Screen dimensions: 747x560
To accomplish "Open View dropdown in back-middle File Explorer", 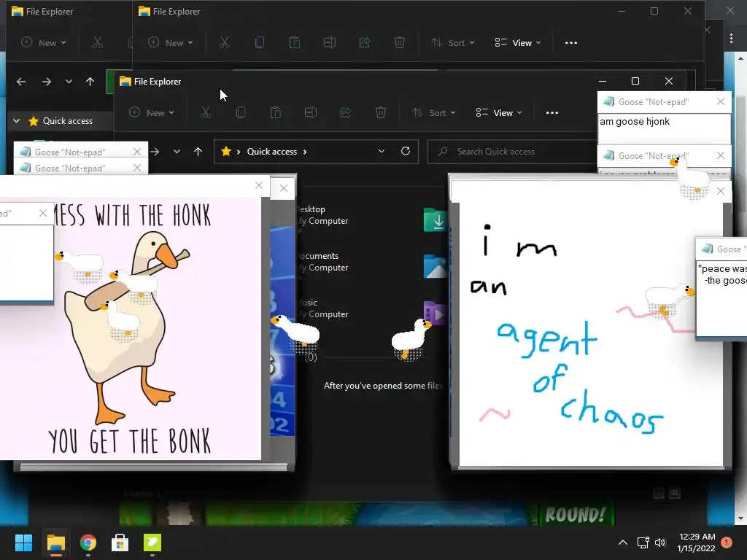I will pyautogui.click(x=518, y=43).
